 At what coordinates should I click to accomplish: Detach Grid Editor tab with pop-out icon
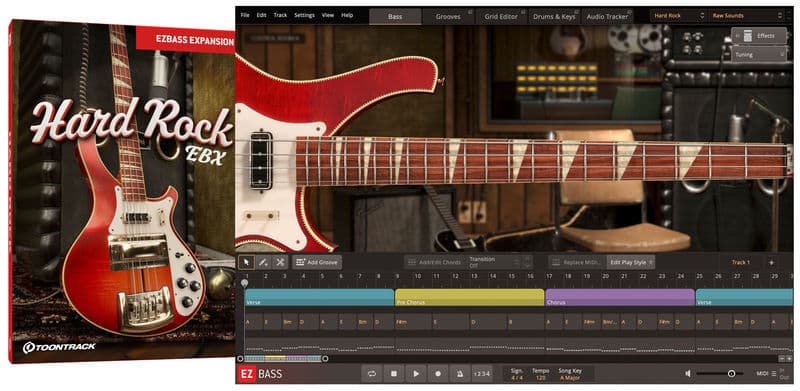[523, 12]
